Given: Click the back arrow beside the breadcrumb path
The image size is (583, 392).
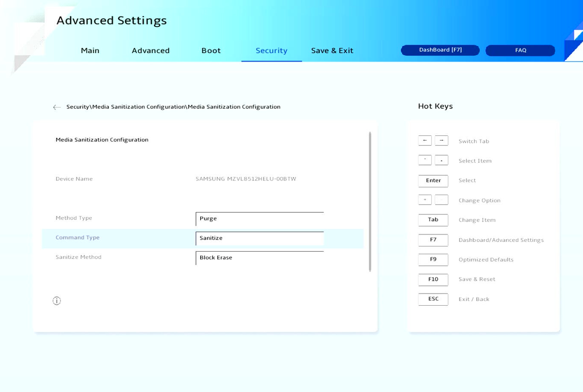Looking at the screenshot, I should (x=57, y=107).
